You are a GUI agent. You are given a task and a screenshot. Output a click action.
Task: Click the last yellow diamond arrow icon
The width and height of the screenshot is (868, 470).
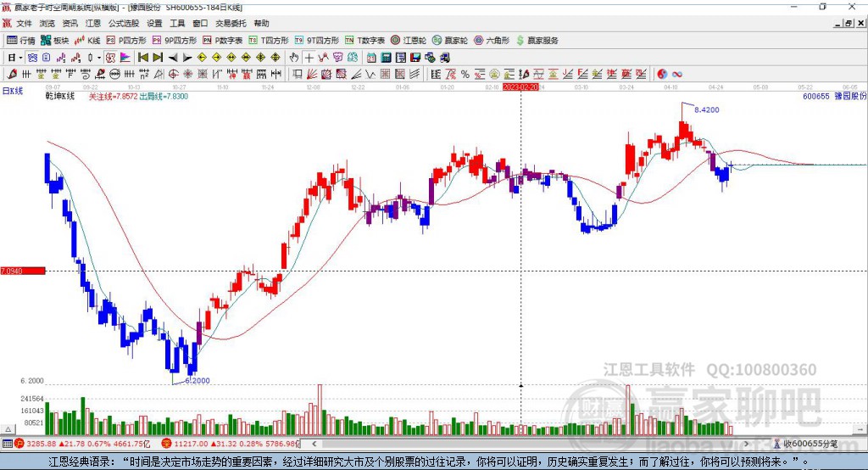point(275,58)
